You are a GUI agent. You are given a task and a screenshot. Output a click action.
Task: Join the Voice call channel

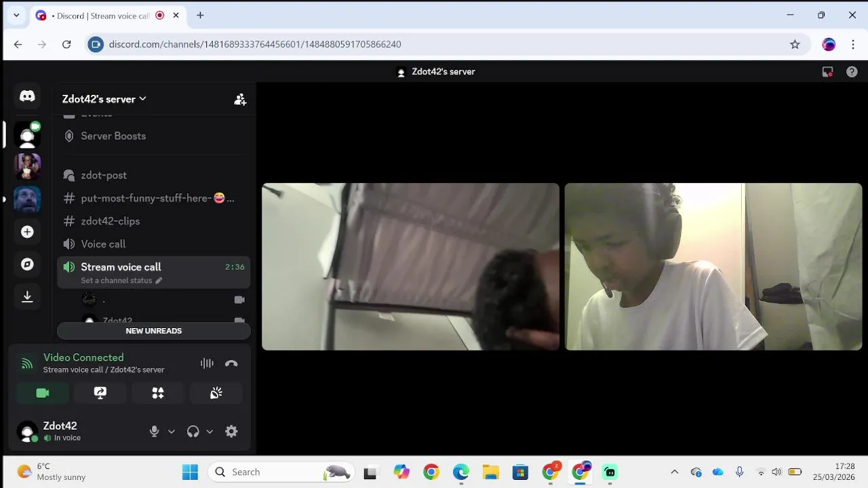click(x=154, y=244)
